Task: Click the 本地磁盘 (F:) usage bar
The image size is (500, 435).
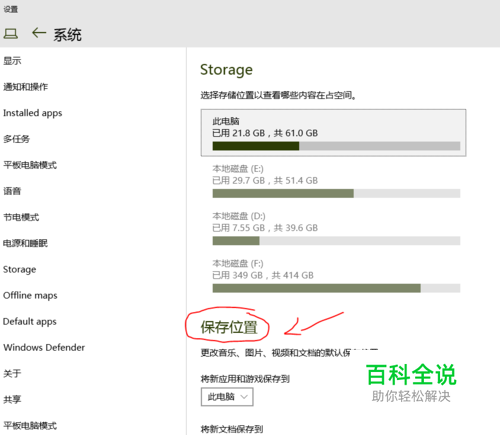Action: [336, 288]
